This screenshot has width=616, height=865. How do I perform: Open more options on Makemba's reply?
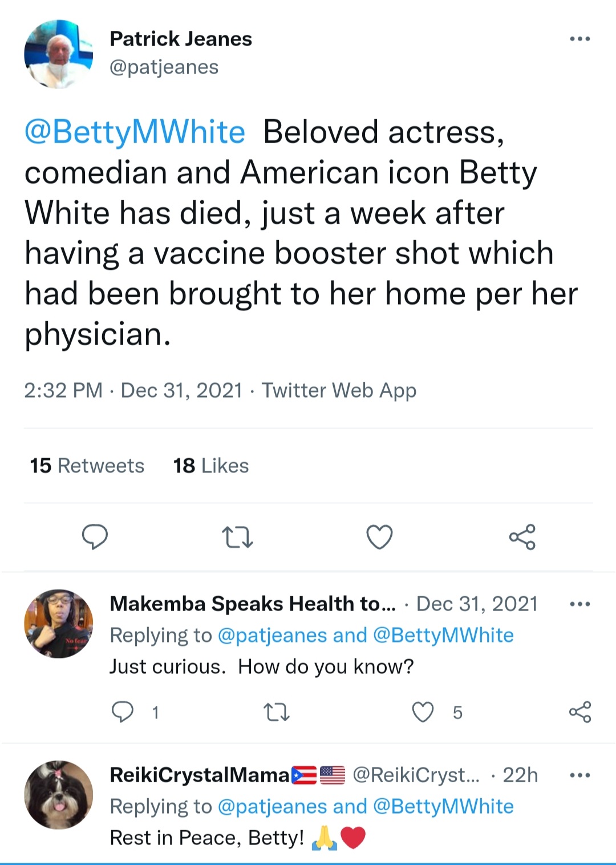[580, 604]
